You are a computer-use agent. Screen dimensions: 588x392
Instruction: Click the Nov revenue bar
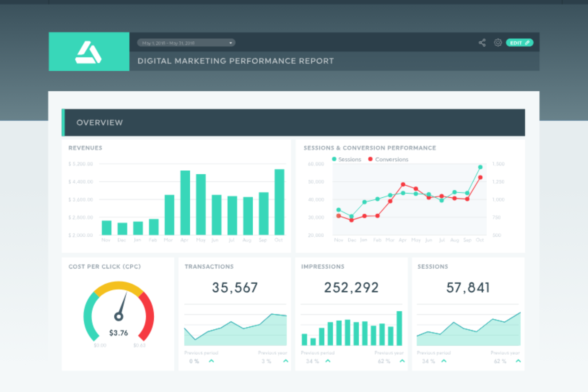[x=106, y=228]
